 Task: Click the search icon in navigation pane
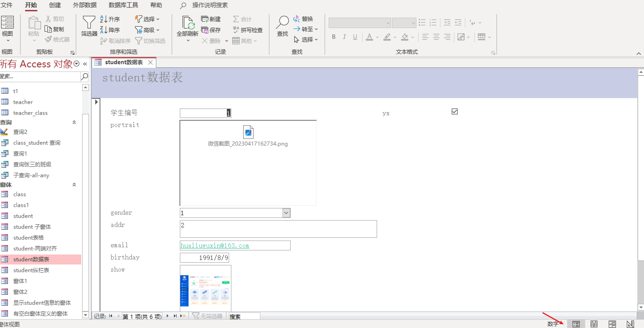coord(85,76)
